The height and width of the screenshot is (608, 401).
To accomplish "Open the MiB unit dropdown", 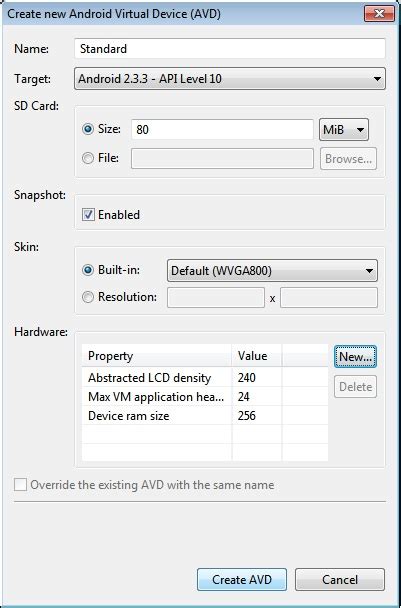I will coord(343,129).
